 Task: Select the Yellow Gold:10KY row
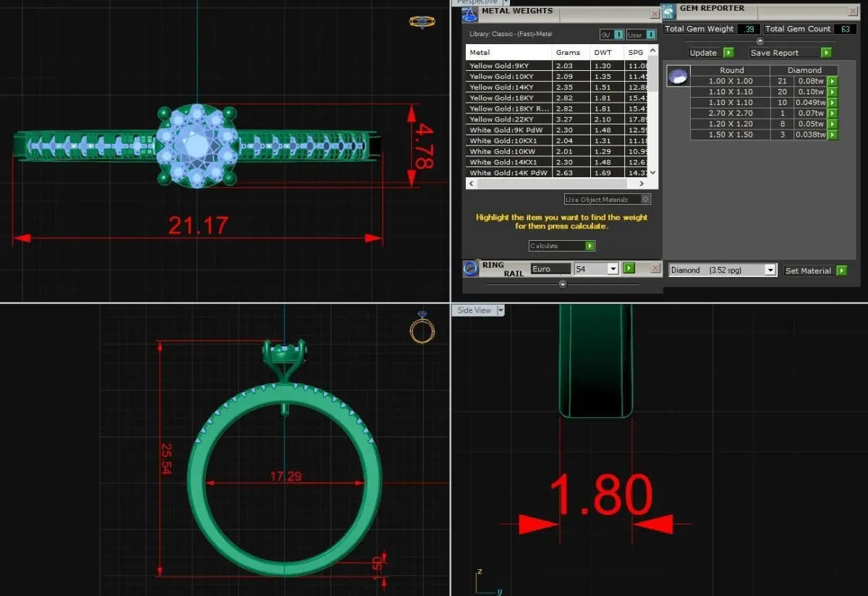(557, 76)
